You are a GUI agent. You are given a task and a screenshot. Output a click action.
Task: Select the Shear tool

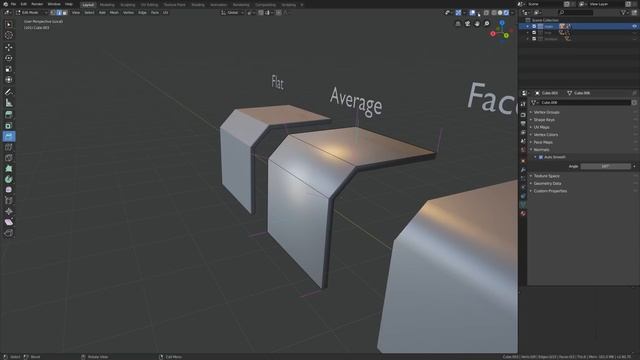(9, 222)
